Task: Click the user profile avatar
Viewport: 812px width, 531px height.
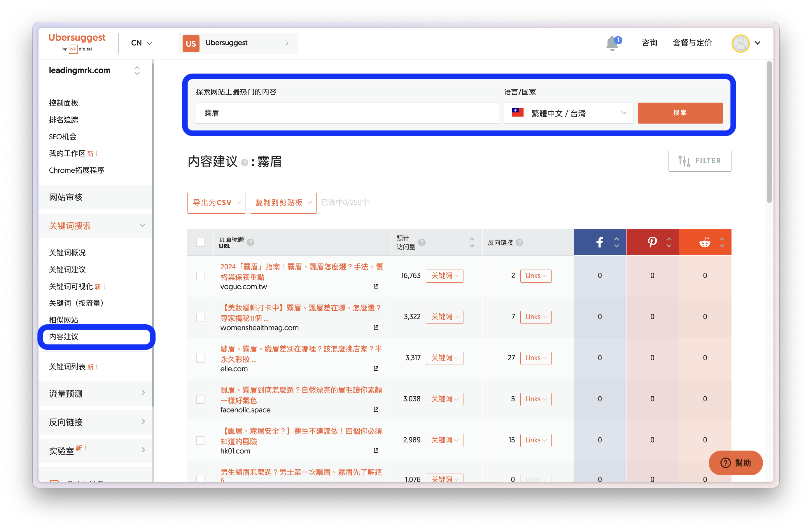Action: pyautogui.click(x=740, y=43)
